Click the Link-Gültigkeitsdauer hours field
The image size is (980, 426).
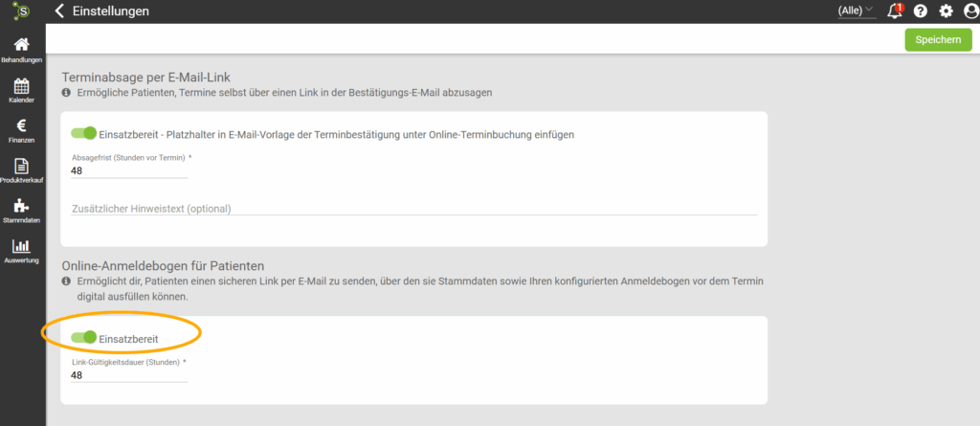129,375
